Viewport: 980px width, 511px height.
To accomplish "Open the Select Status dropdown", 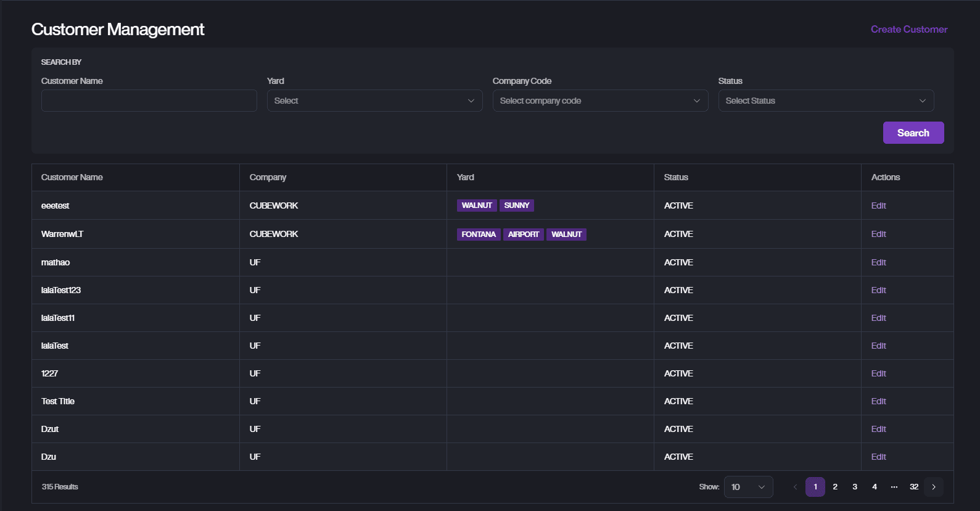I will (x=825, y=101).
